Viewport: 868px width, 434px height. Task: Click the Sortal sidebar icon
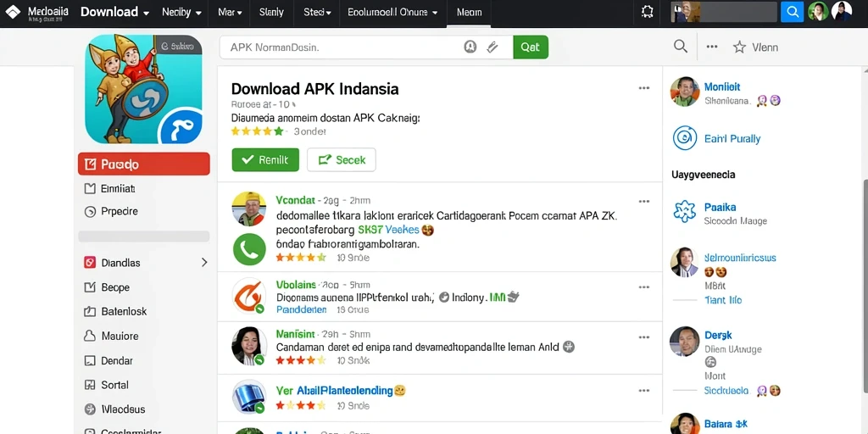(90, 385)
